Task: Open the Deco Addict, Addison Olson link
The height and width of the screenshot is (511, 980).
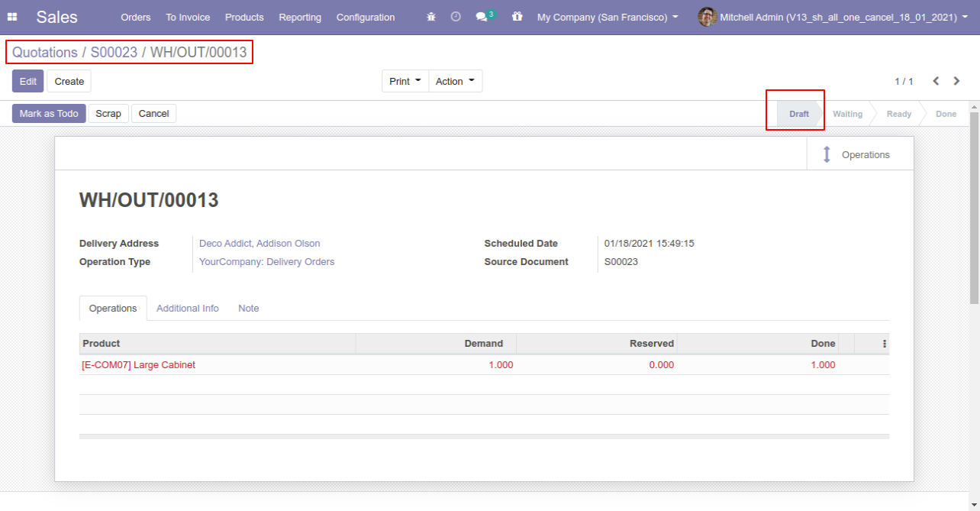Action: [260, 244]
